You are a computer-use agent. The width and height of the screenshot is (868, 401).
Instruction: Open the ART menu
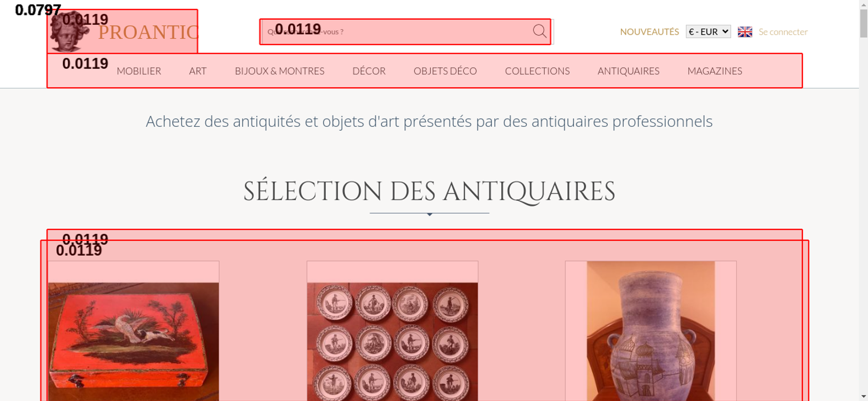(x=198, y=71)
